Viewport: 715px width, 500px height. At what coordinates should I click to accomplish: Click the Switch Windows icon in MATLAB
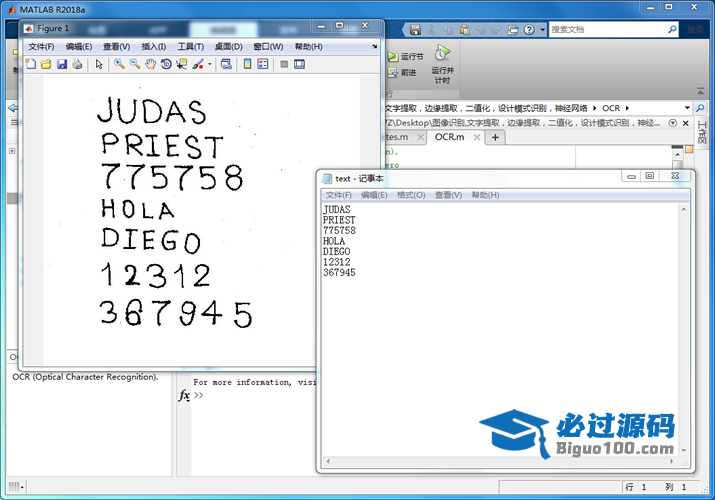513,30
